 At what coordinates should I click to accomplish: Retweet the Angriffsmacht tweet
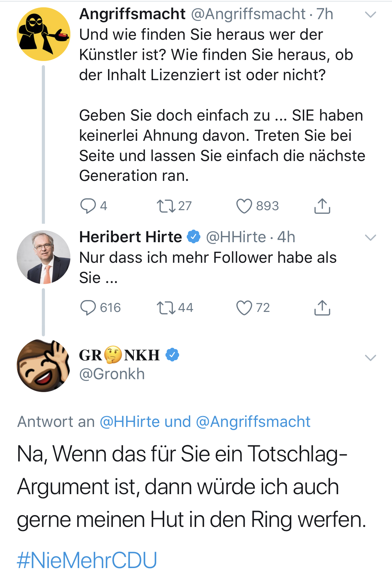pos(166,206)
